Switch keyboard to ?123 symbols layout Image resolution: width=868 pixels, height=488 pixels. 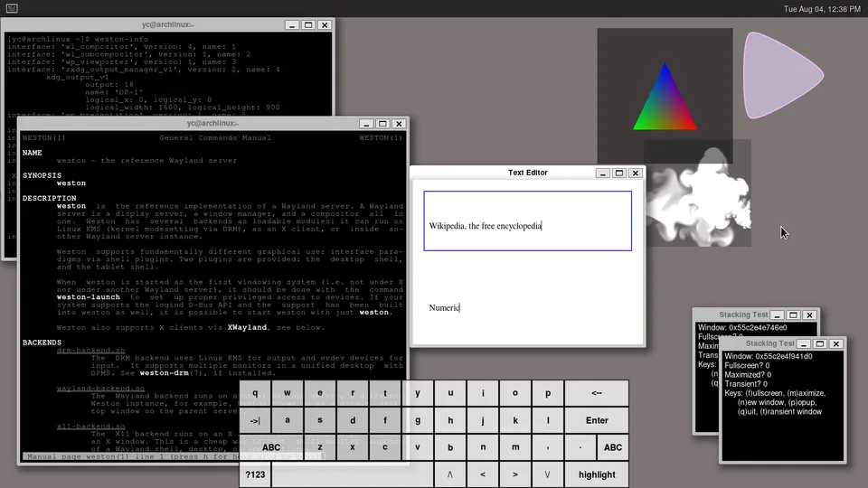point(255,474)
